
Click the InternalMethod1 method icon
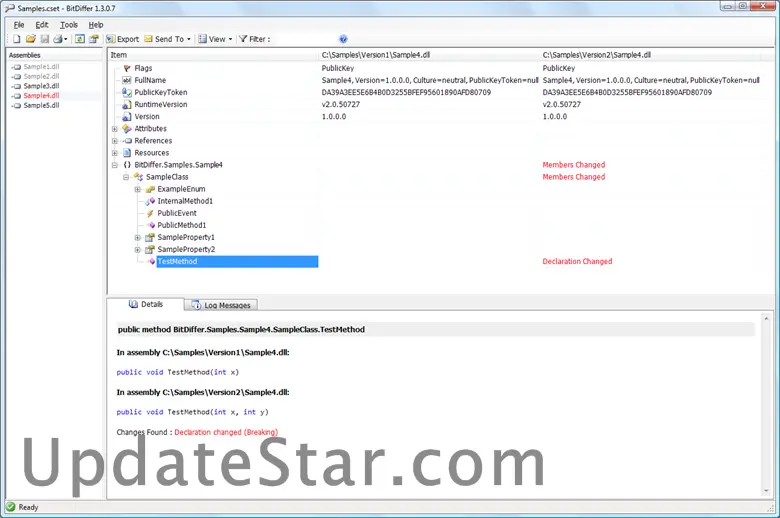click(x=150, y=201)
